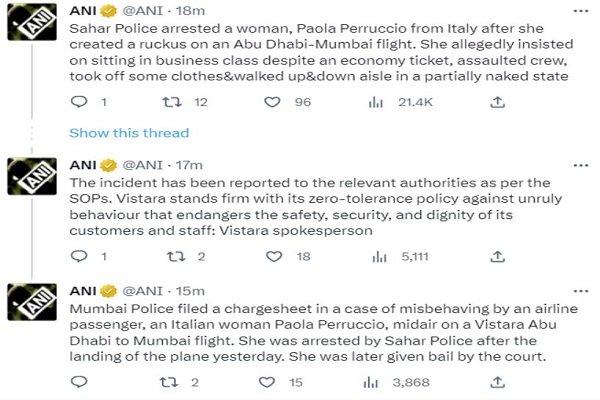The height and width of the screenshot is (400, 600).
Task: Retweet the Sahar Police arrest tweet
Action: [171, 102]
